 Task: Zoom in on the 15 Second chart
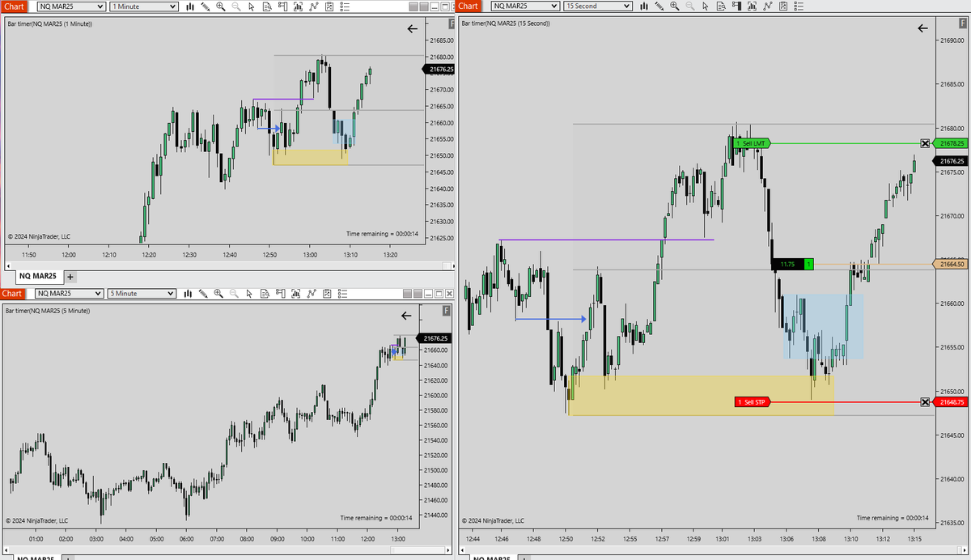(x=675, y=6)
